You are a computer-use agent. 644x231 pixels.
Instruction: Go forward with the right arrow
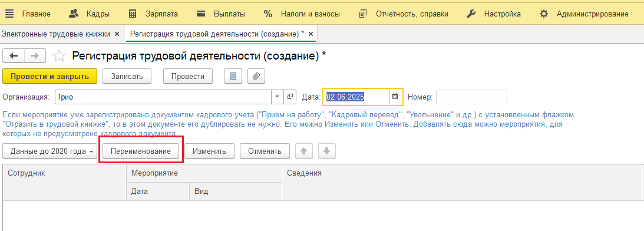[35, 56]
